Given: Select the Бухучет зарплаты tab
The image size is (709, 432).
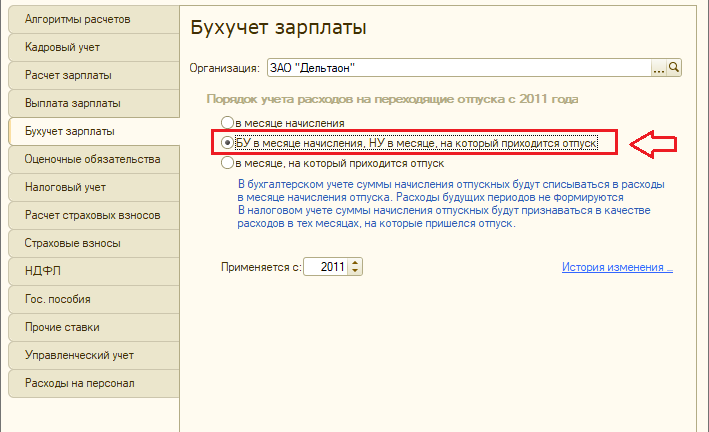Looking at the screenshot, I should click(94, 132).
